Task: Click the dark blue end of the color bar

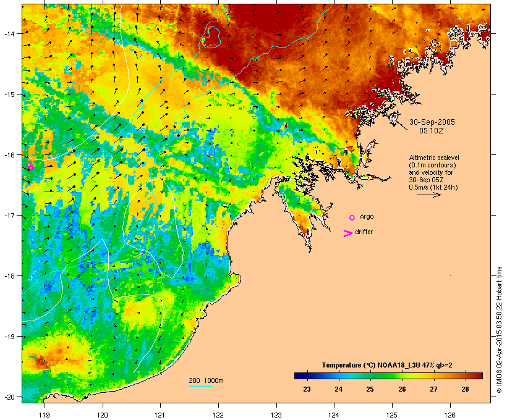Action: click(x=299, y=376)
